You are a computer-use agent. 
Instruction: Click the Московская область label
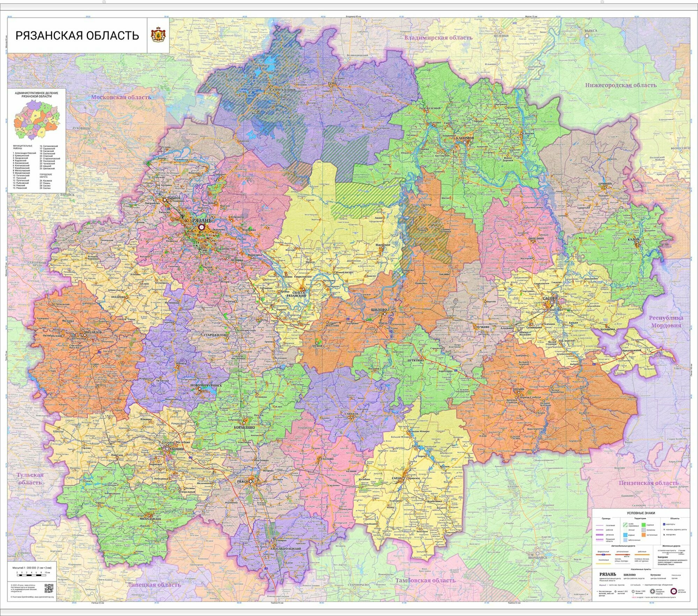pos(121,97)
